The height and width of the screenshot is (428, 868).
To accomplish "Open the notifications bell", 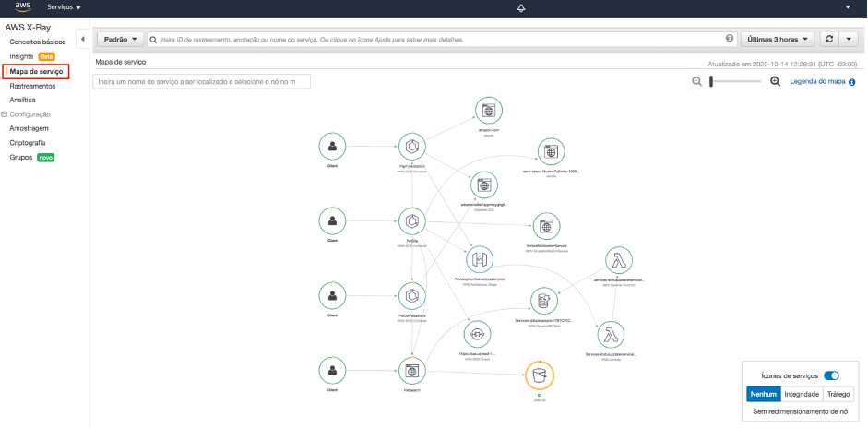I will coord(521,7).
